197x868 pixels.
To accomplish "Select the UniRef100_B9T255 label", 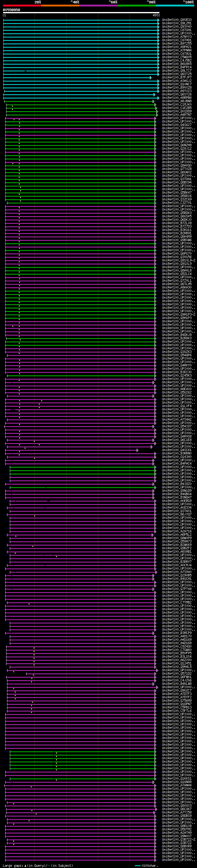I will point(177,43).
